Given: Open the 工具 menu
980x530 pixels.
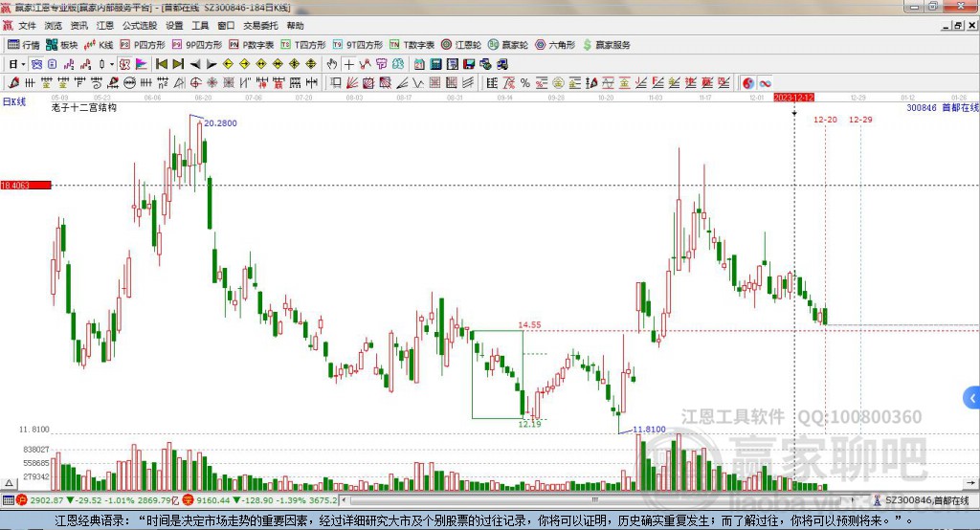Looking at the screenshot, I should (x=200, y=26).
